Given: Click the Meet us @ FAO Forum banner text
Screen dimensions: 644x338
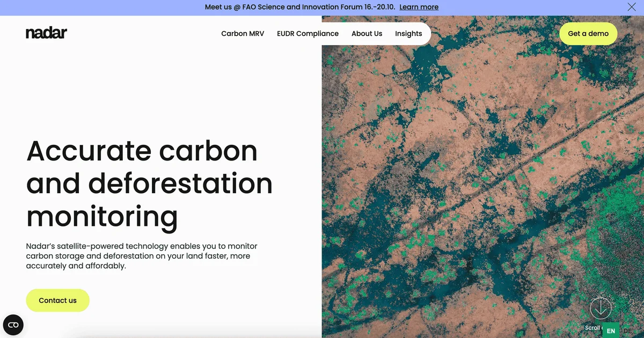Looking at the screenshot, I should (298, 7).
